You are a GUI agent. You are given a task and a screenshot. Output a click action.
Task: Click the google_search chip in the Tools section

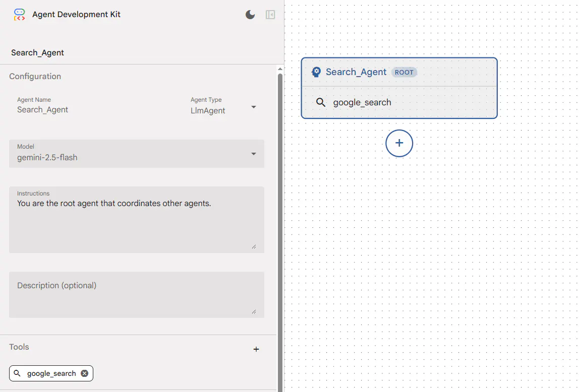tap(51, 373)
